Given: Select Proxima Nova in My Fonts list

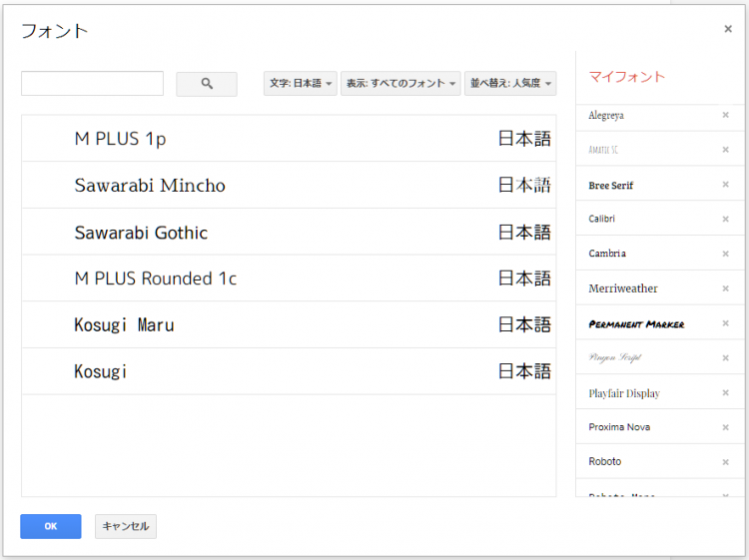Looking at the screenshot, I should coord(619,427).
